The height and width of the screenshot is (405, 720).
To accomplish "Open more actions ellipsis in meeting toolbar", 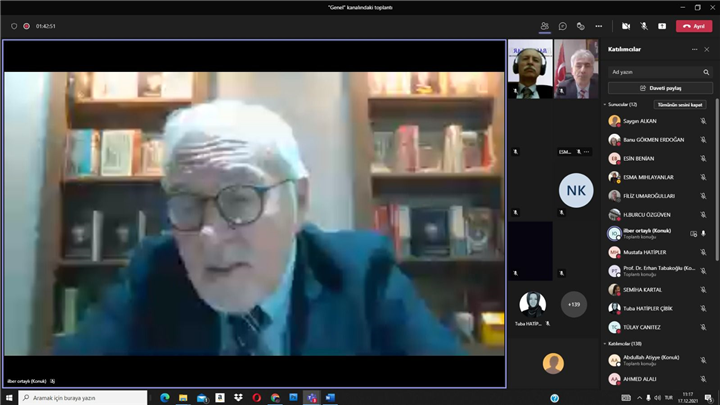I will 599,26.
